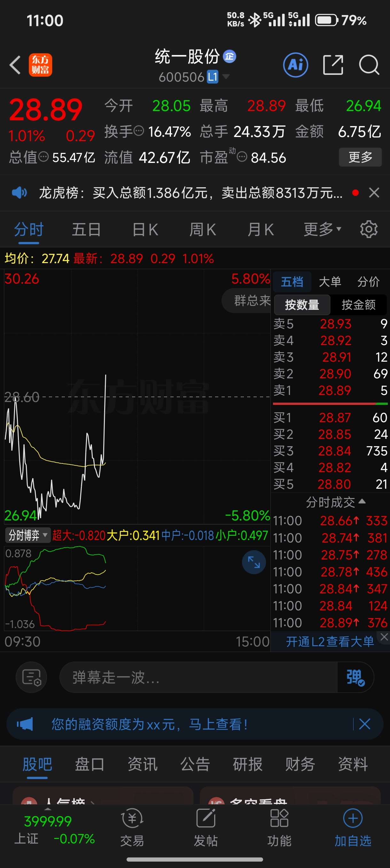Toggle order book to 按金额
This screenshot has width=390, height=868.
pyautogui.click(x=359, y=305)
